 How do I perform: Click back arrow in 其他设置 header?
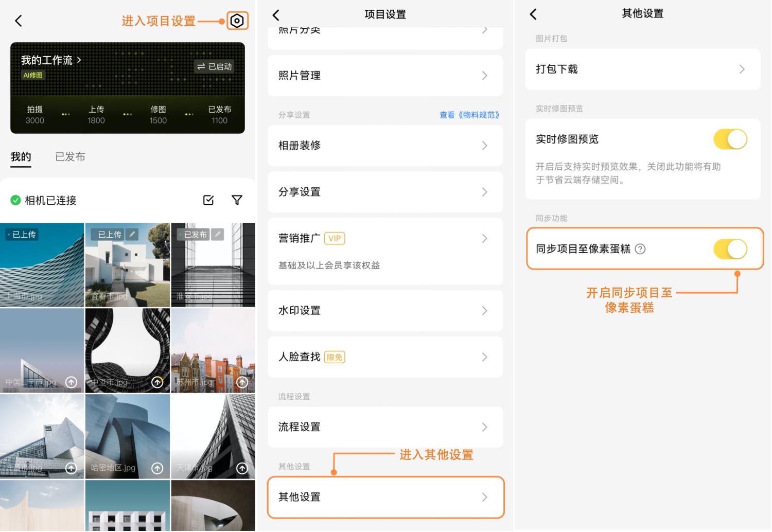533,14
